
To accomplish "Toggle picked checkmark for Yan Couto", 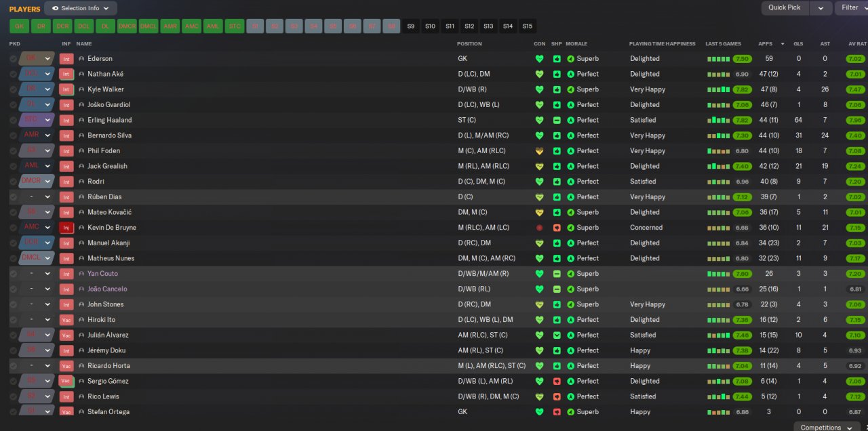I will (13, 274).
